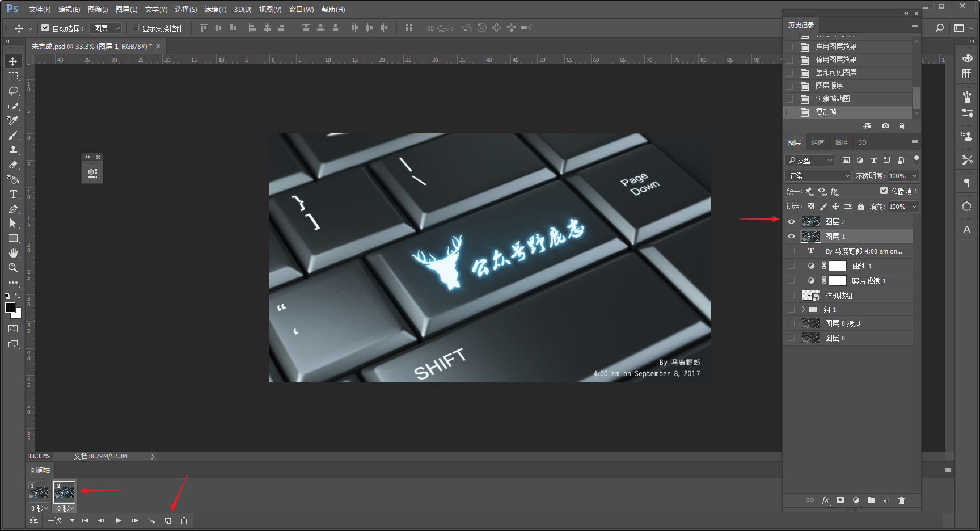Select the Move tool in the toolbar
980x531 pixels.
click(x=12, y=61)
